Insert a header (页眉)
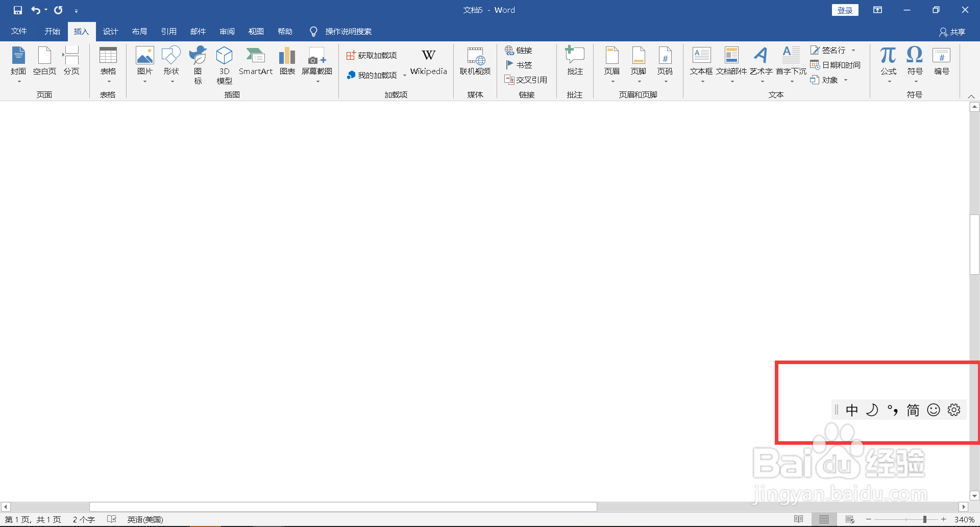Screen dimensions: 980x527 point(612,65)
